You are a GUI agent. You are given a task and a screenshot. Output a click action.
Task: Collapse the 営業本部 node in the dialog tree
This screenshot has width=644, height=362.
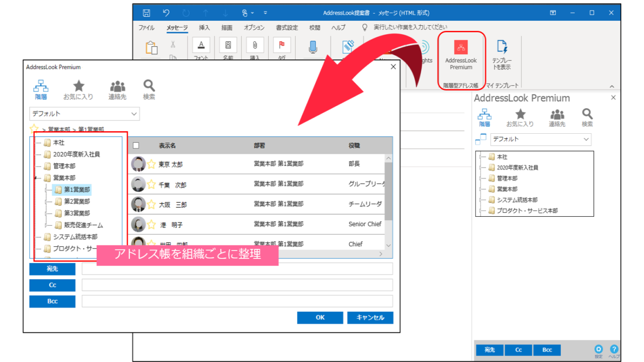pyautogui.click(x=36, y=178)
